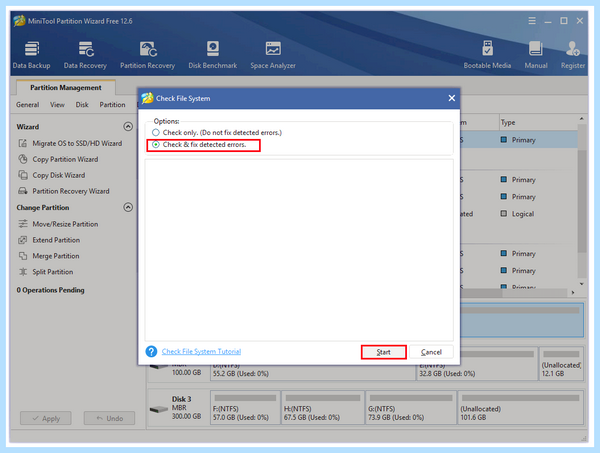This screenshot has width=600, height=453.
Task: Open Partition Recovery in top toolbar
Action: click(147, 55)
